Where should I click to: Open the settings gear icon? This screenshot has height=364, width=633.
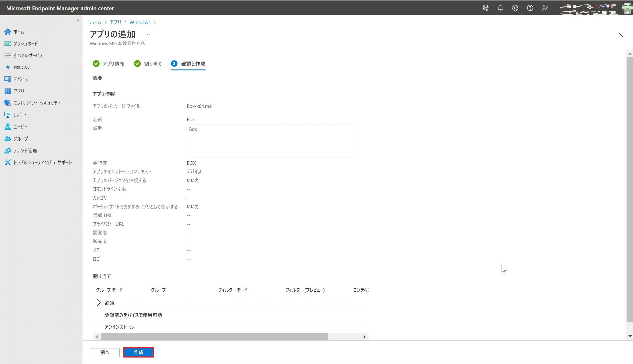click(x=515, y=8)
